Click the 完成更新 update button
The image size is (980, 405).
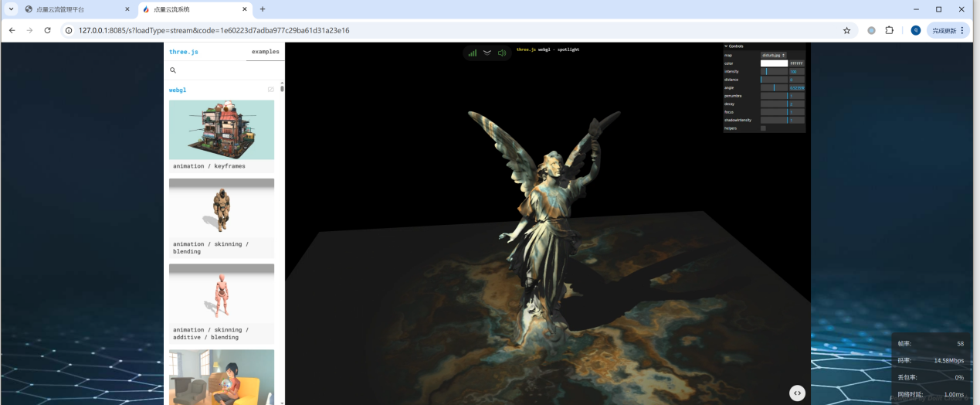pos(948,30)
